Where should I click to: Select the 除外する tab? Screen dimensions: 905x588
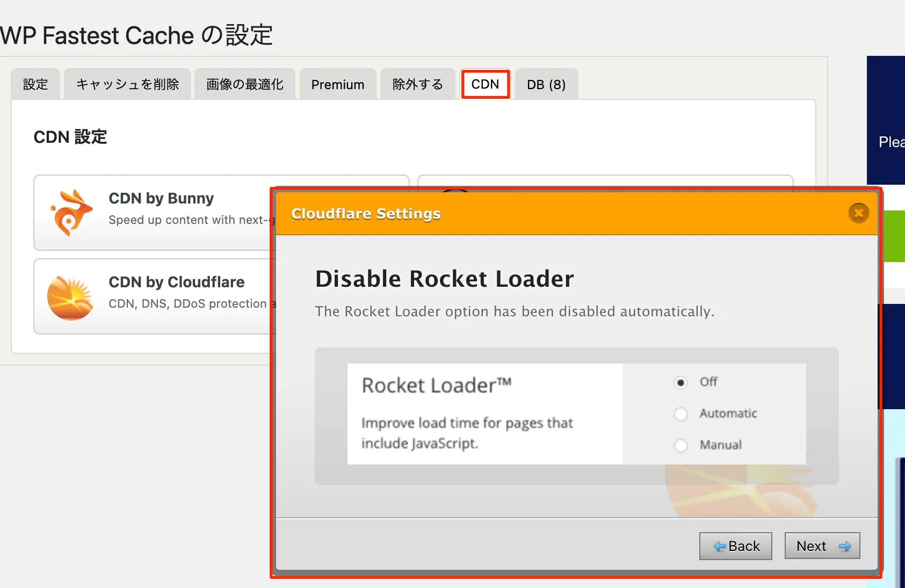[x=418, y=84]
